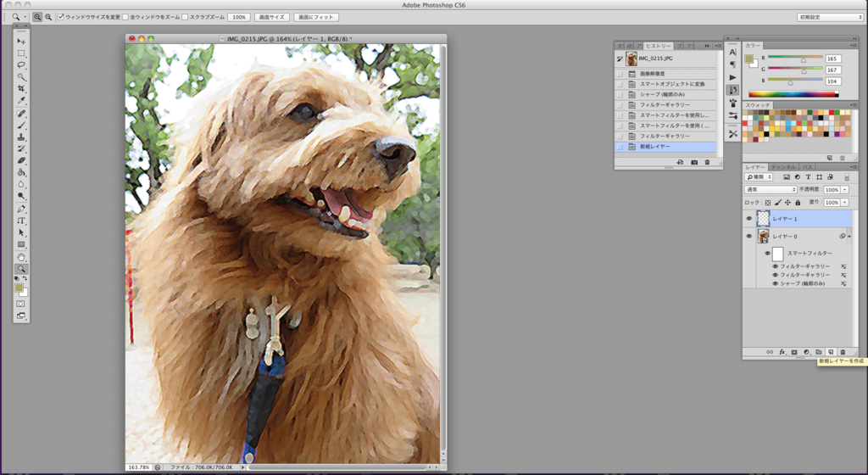Select the Clone Stamp tool
Screen dimensions: 868x475
21,137
